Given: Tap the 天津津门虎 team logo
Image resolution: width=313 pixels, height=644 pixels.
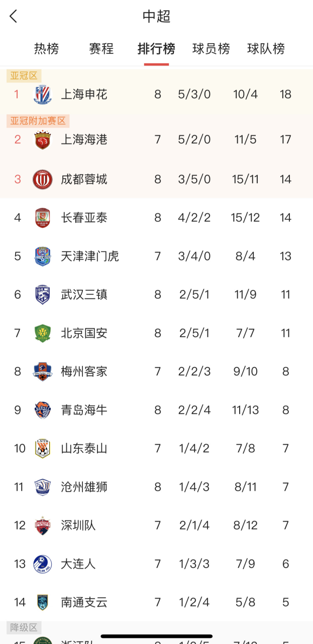Looking at the screenshot, I should (42, 256).
